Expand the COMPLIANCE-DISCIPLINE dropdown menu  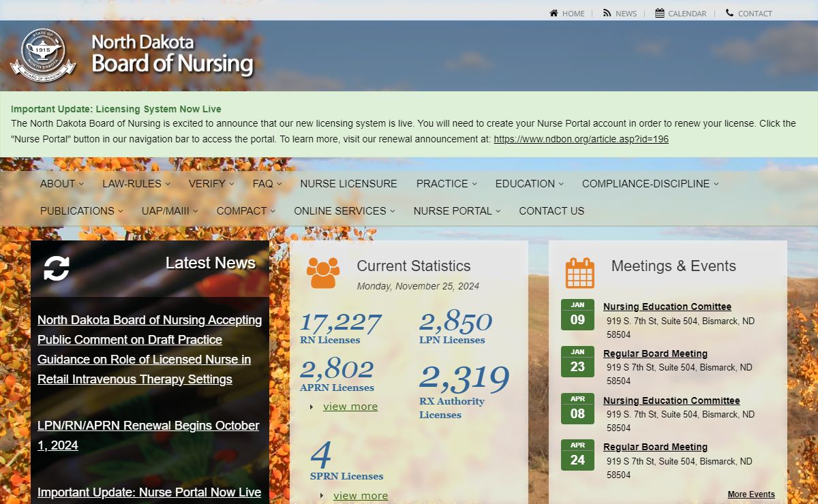pos(650,184)
